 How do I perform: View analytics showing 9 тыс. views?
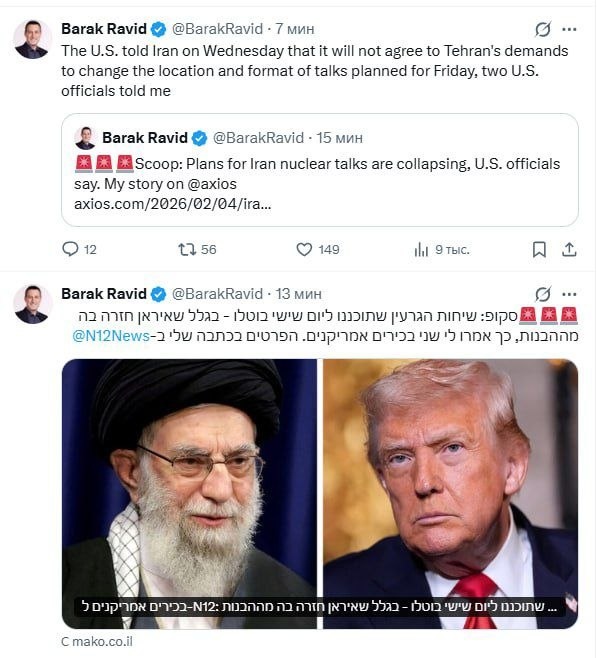421,250
